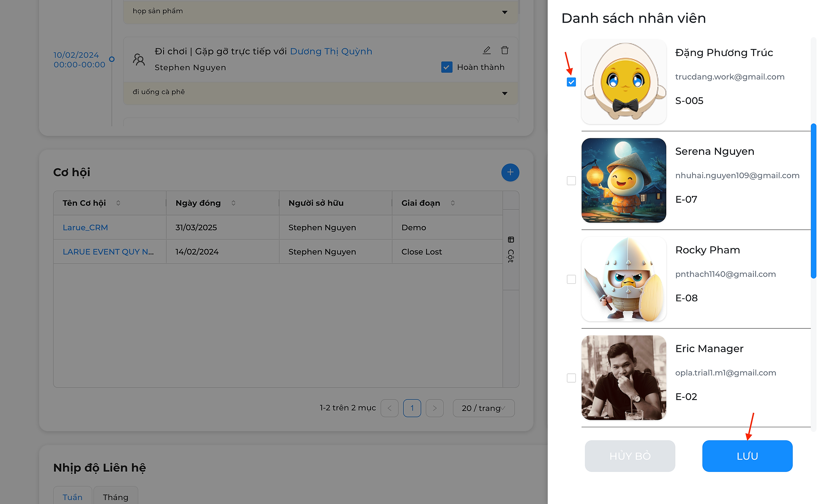Open the 20 / trang page size dropdown
Image resolution: width=830 pixels, height=504 pixels.
(x=483, y=408)
